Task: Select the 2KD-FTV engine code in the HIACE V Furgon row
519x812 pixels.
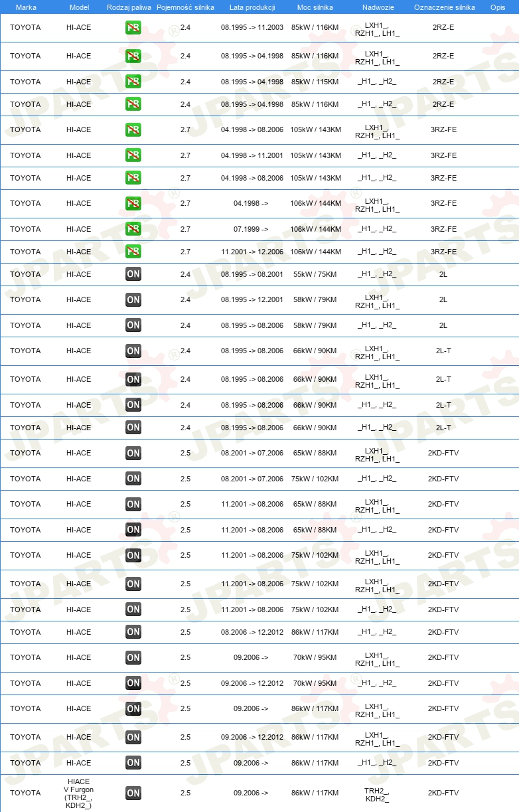Action: coord(443,793)
